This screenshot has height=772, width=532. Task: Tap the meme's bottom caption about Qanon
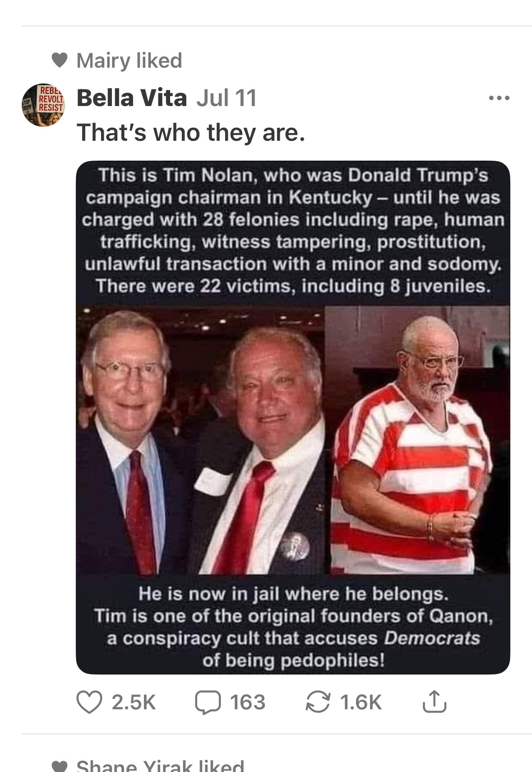(293, 627)
